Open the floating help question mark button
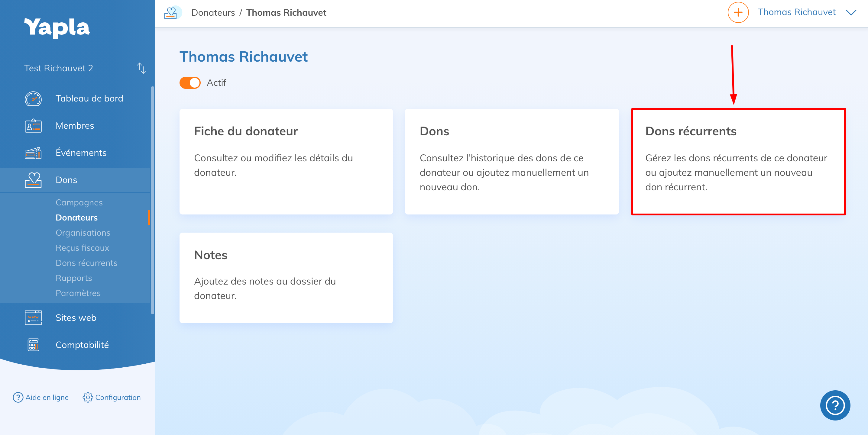 point(835,405)
